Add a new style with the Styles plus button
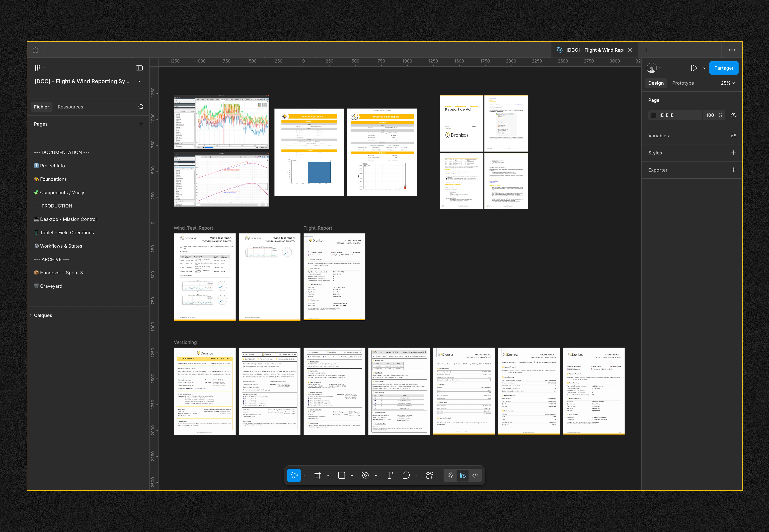The image size is (769, 532). 733,153
